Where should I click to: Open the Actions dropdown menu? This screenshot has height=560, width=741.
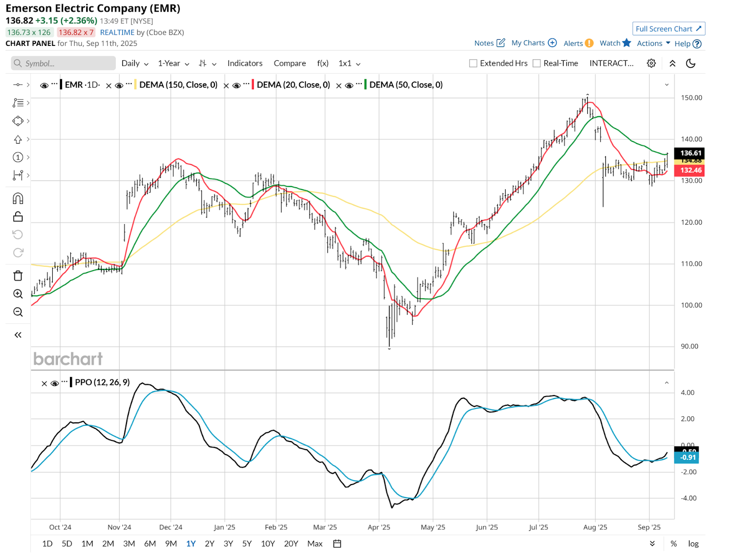pos(653,43)
